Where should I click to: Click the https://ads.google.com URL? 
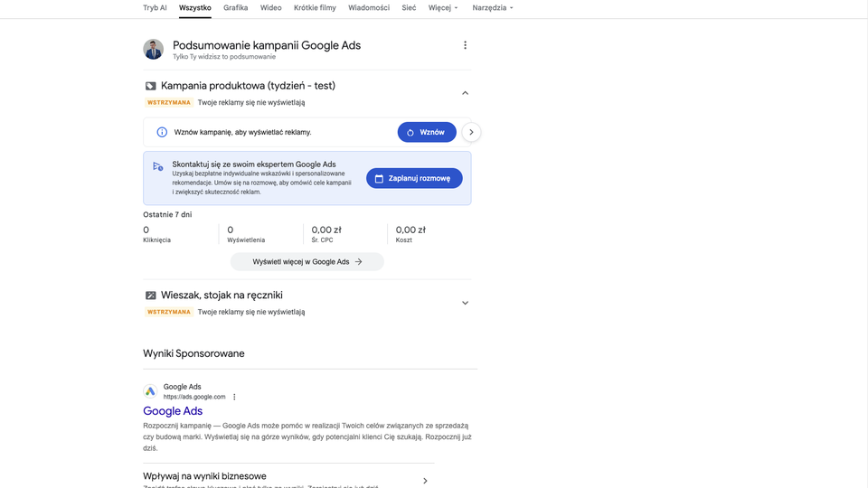click(x=194, y=397)
